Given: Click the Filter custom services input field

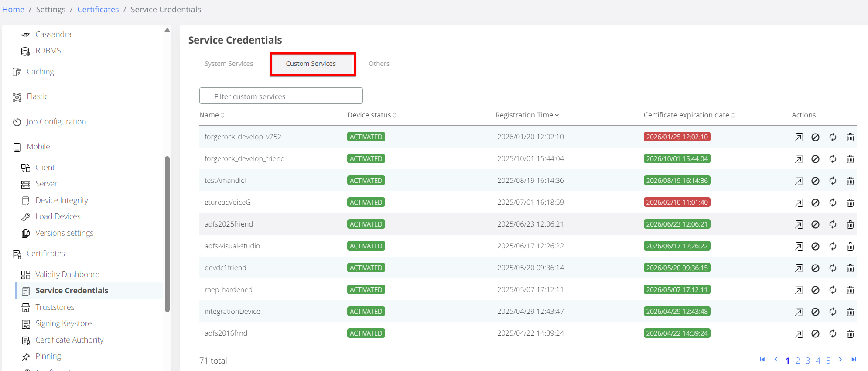Looking at the screenshot, I should click(x=281, y=96).
